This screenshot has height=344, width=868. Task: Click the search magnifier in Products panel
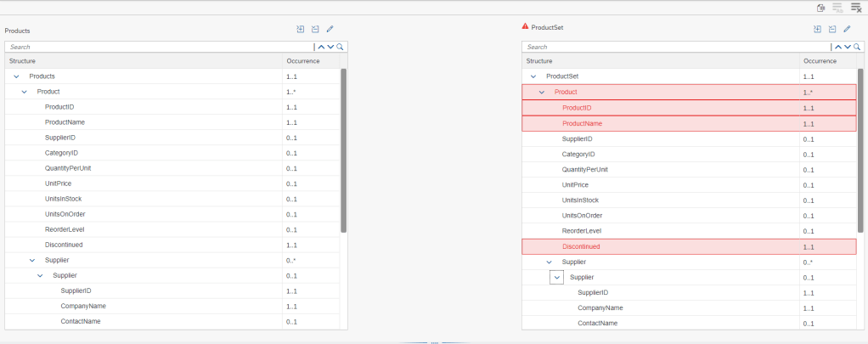tap(341, 47)
